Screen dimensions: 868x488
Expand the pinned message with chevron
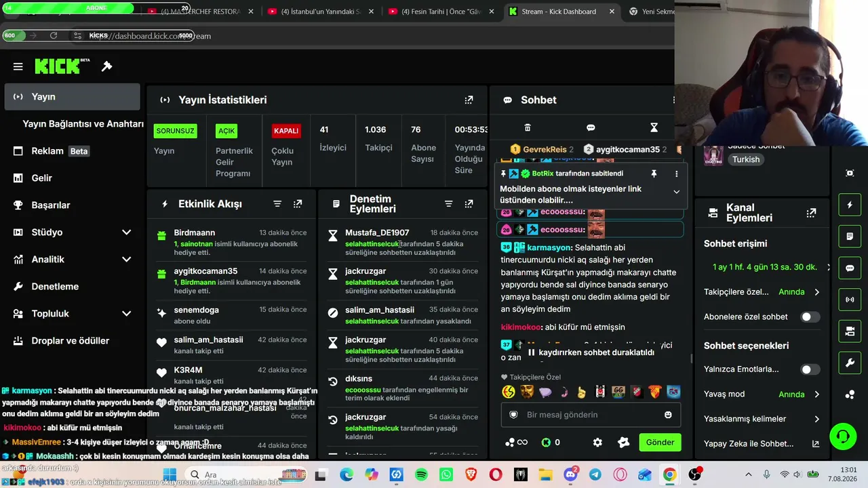[x=676, y=192]
